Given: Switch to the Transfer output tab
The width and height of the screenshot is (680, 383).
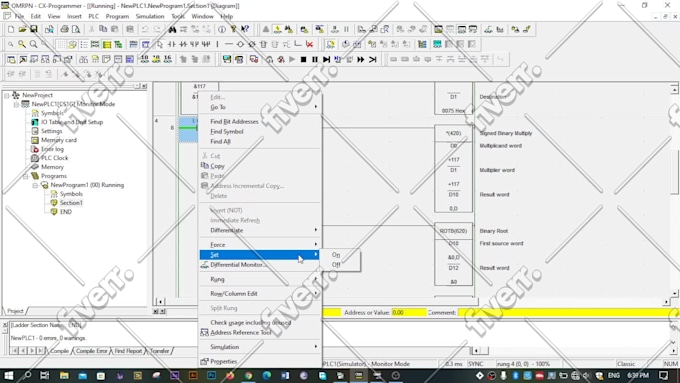Looking at the screenshot, I should coord(160,351).
